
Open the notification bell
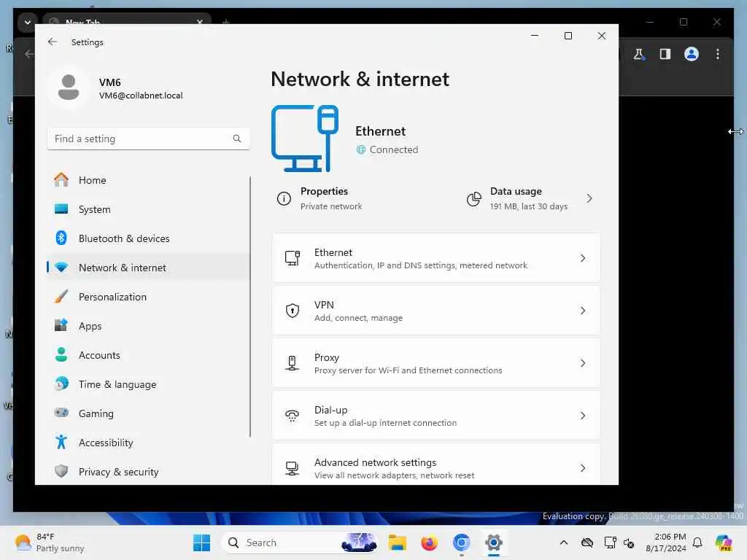point(697,542)
